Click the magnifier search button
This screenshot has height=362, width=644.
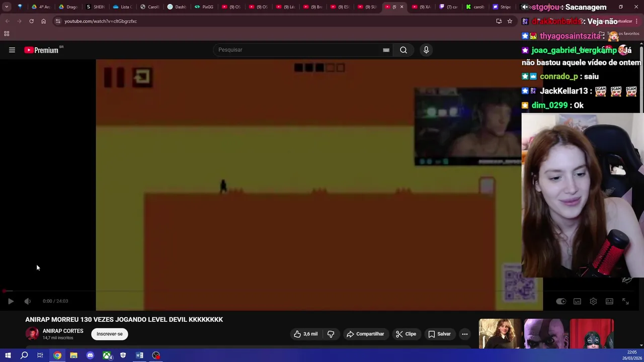pyautogui.click(x=404, y=50)
